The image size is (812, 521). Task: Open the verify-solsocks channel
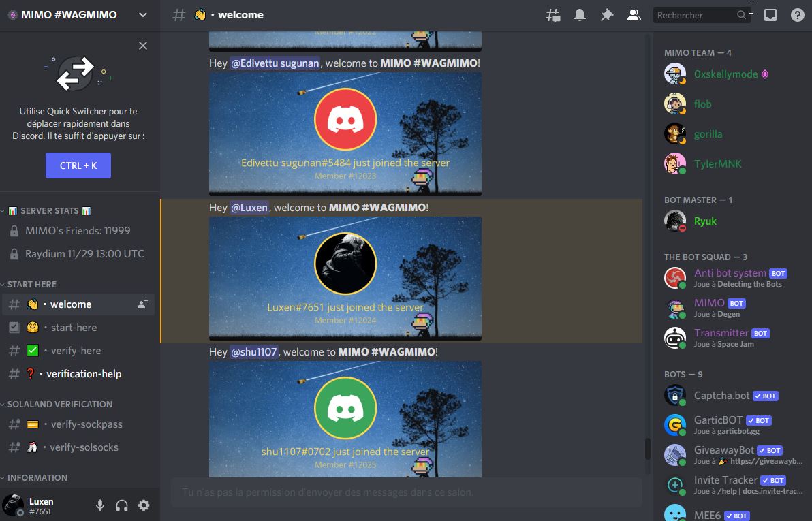(x=78, y=447)
